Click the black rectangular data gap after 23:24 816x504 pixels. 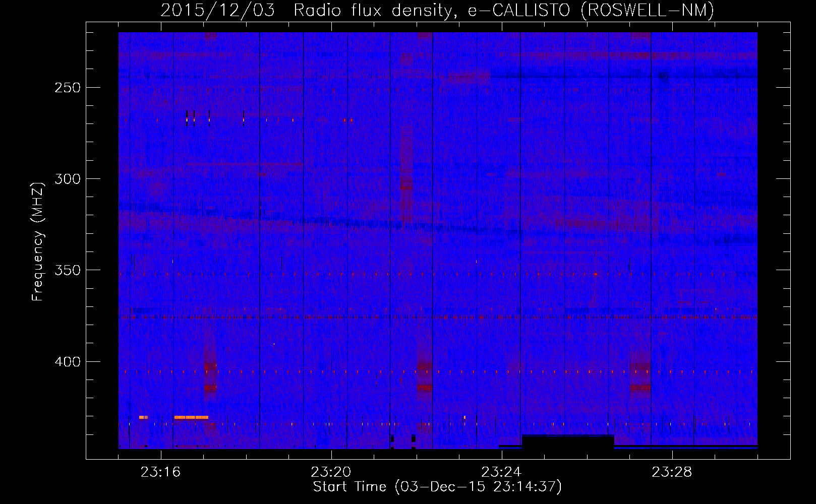[568, 442]
